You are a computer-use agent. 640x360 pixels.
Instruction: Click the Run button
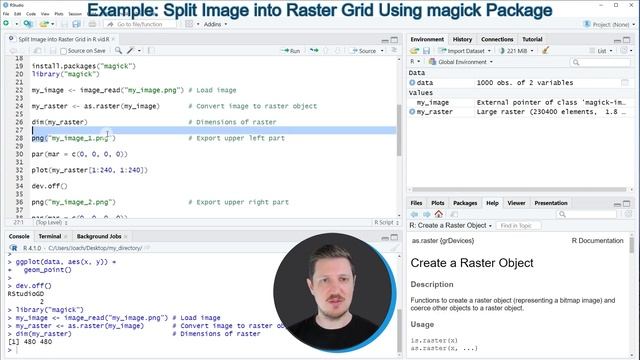(x=291, y=51)
